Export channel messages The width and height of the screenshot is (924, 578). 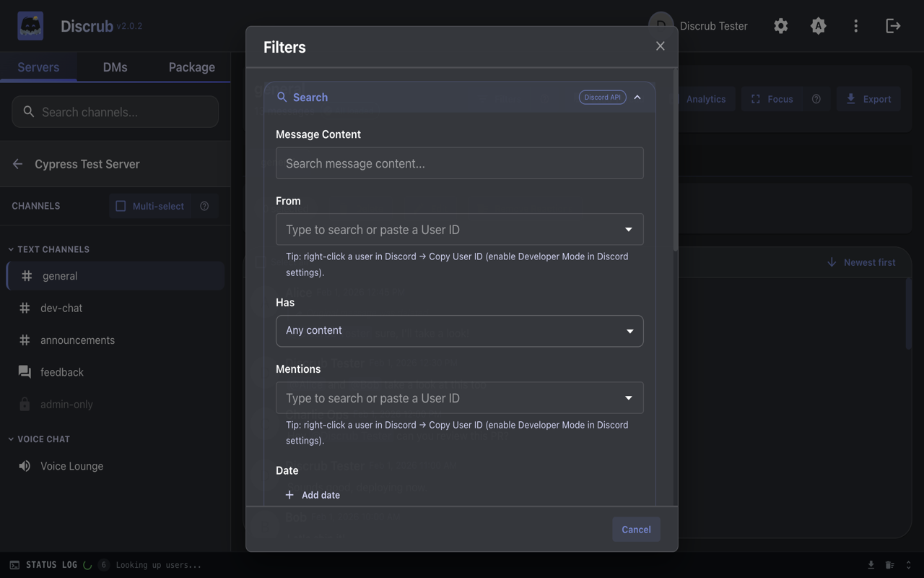pos(868,99)
